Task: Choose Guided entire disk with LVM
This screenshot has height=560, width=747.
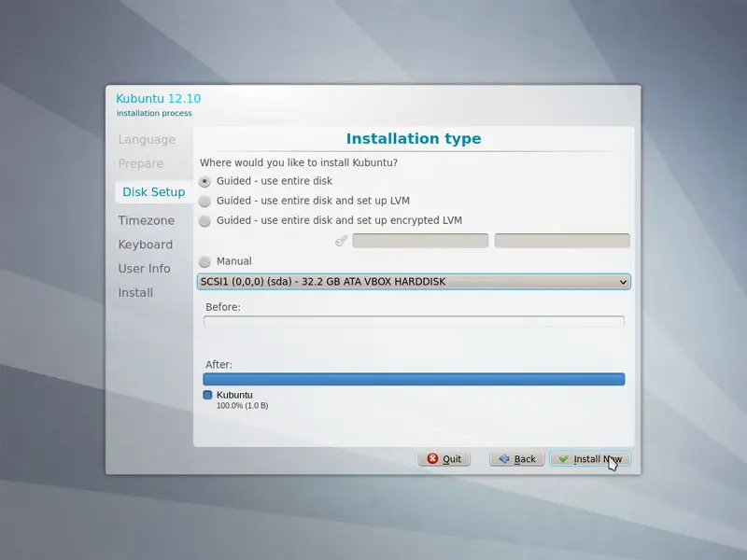Action: [204, 201]
